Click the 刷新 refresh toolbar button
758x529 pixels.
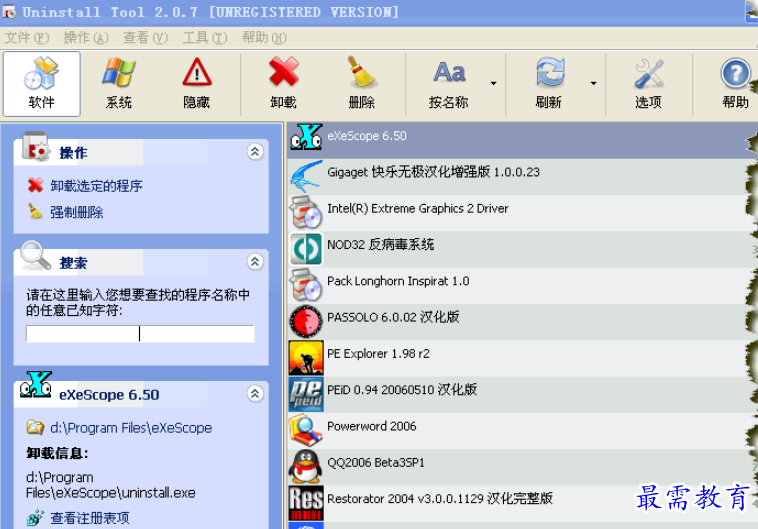click(549, 84)
